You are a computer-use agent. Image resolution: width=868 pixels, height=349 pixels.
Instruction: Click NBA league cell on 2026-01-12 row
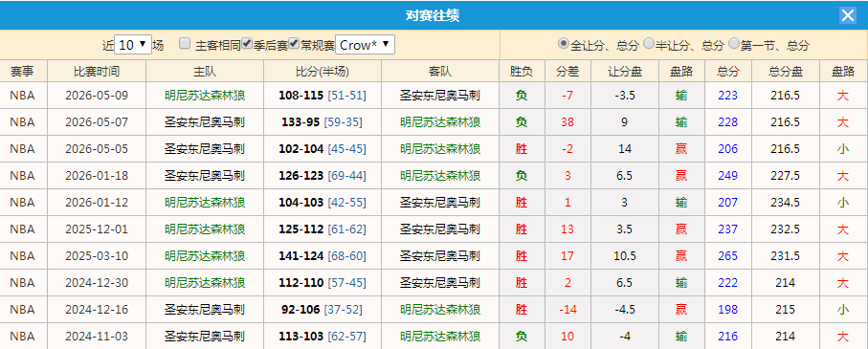click(x=22, y=203)
